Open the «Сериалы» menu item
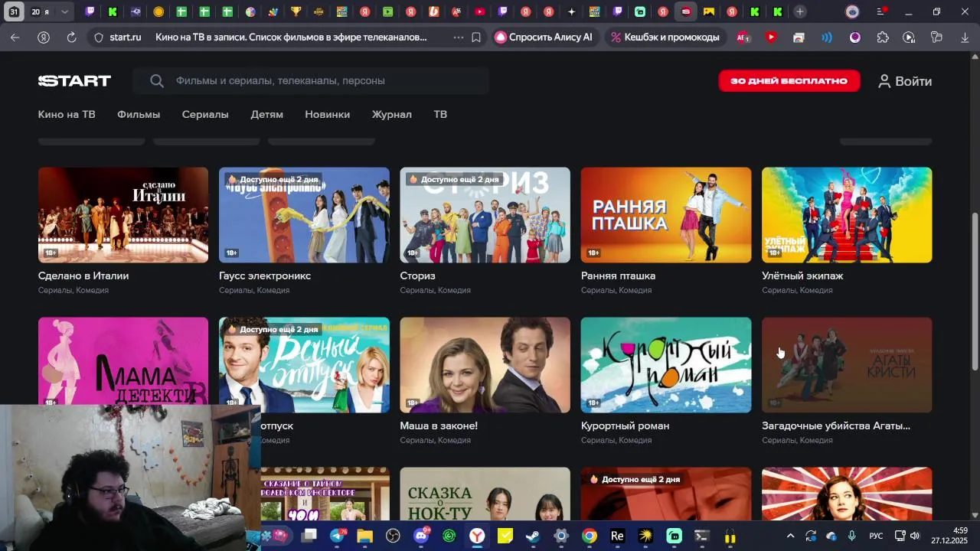Screen dimensions: 980x551 [x=205, y=114]
